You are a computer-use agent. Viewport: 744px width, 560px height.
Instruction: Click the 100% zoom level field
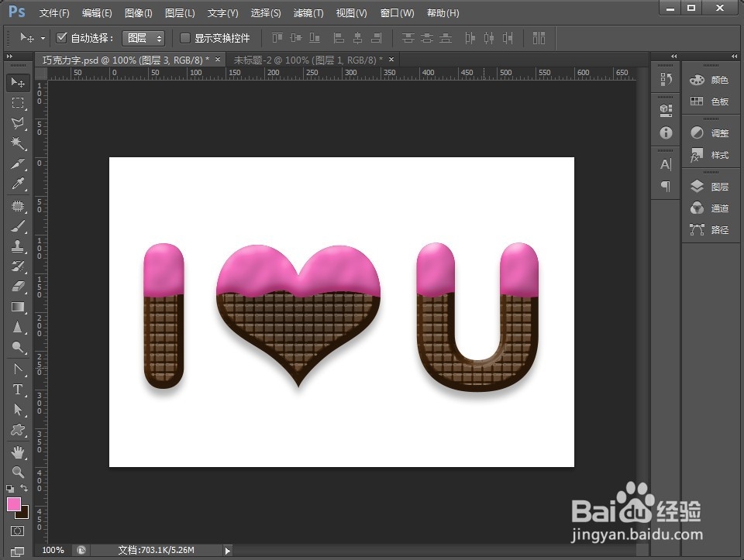pos(53,550)
